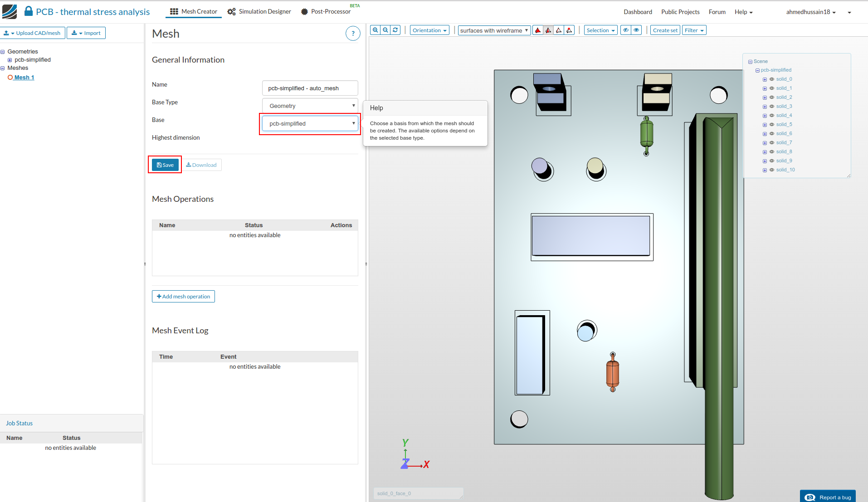
Task: Collapse the Meshes tree section
Action: click(x=3, y=68)
